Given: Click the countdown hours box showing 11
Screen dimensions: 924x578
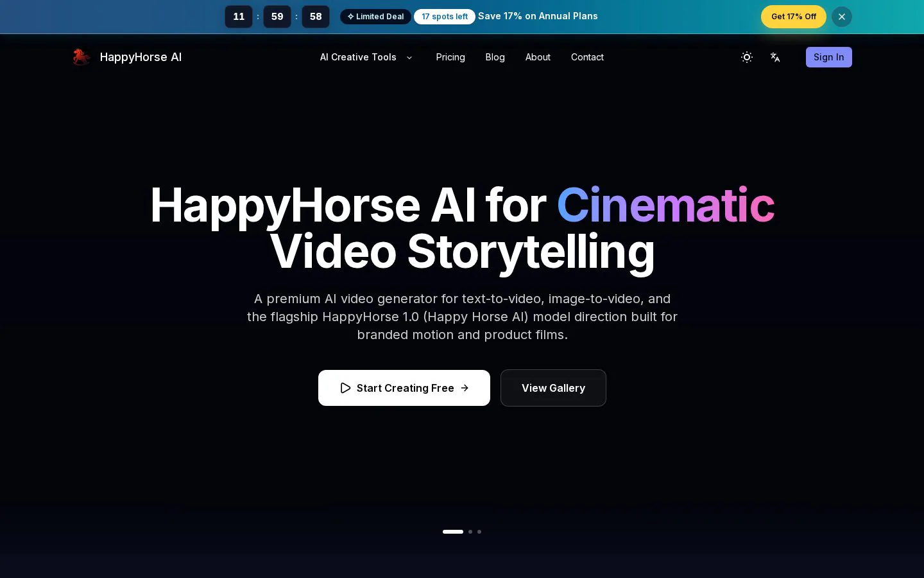Looking at the screenshot, I should (239, 17).
